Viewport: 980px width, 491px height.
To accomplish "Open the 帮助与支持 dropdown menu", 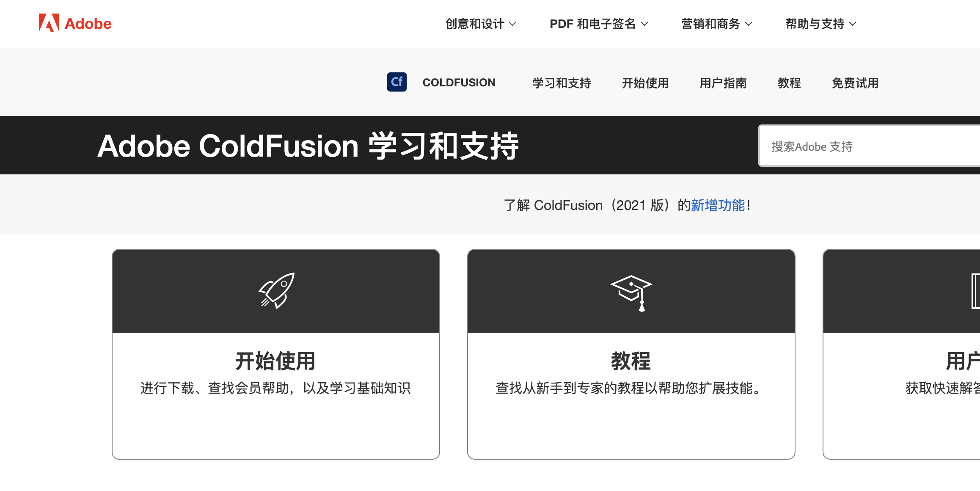I will 820,24.
